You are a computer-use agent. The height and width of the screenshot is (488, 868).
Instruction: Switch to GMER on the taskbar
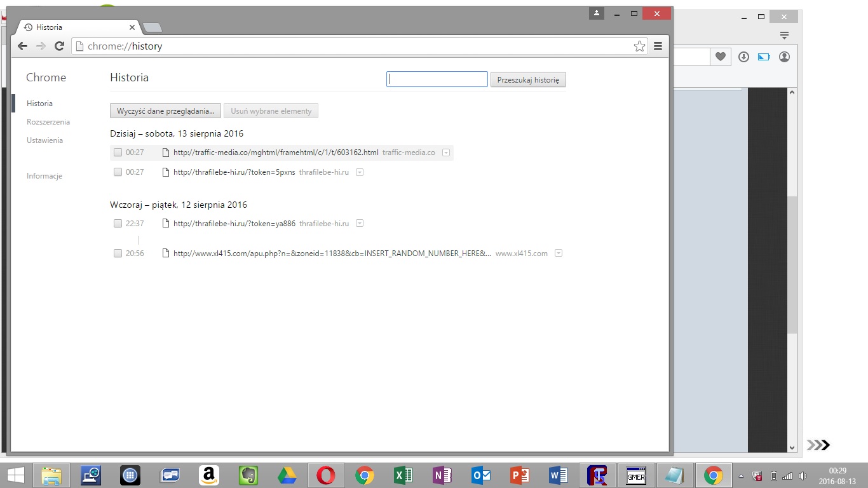pyautogui.click(x=636, y=475)
